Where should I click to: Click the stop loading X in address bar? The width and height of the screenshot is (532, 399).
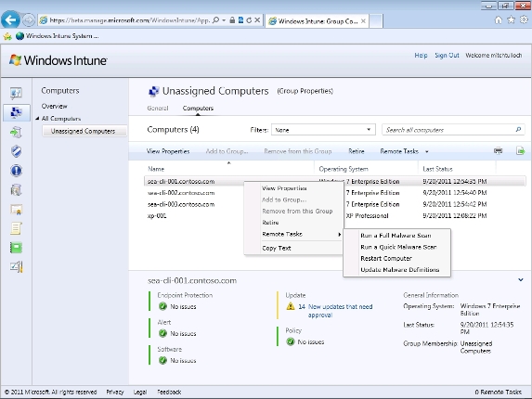pos(257,20)
